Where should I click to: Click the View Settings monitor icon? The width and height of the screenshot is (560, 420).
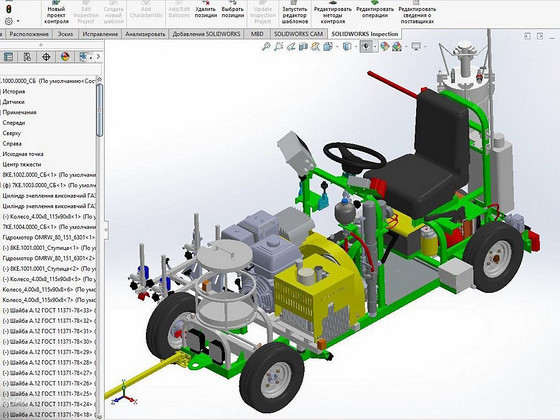pos(416,46)
